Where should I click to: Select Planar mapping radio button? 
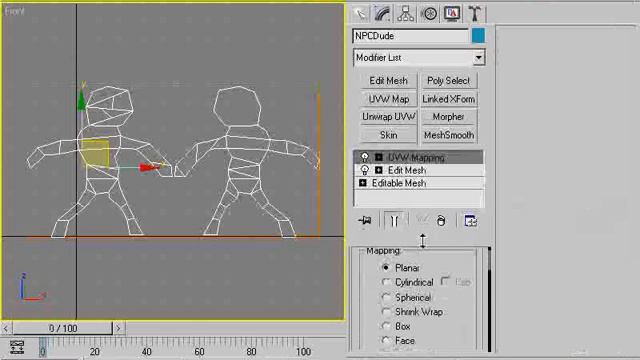point(385,267)
